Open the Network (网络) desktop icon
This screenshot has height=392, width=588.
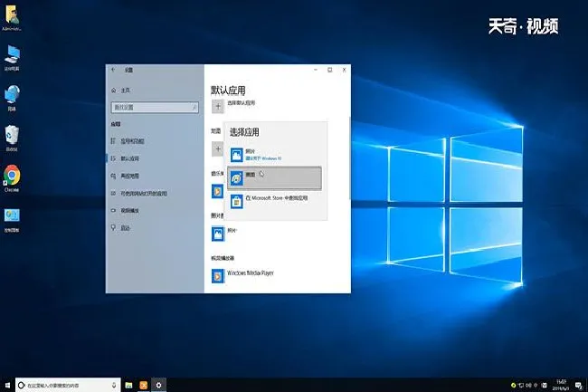point(12,99)
